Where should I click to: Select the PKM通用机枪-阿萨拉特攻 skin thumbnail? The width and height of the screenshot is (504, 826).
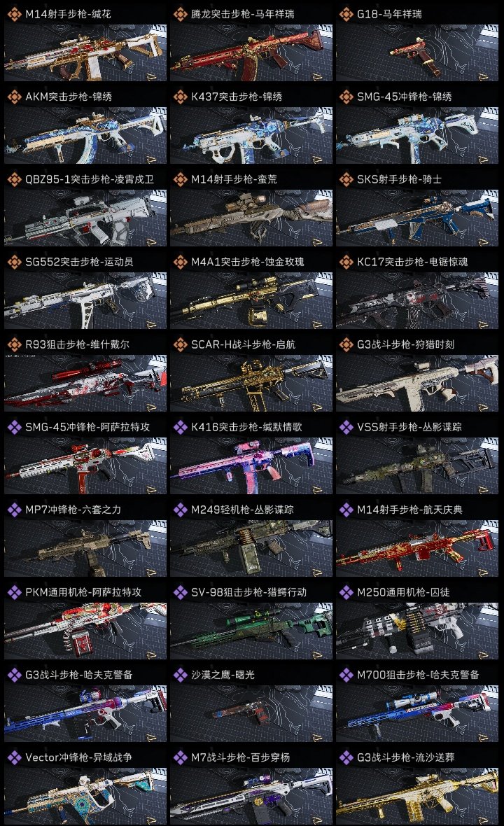(x=85, y=631)
